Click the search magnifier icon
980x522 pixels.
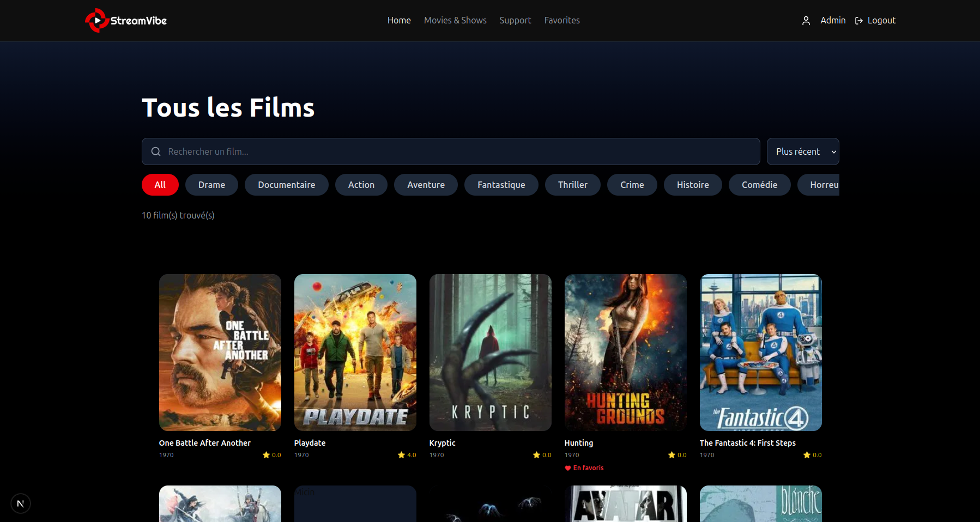pyautogui.click(x=156, y=151)
